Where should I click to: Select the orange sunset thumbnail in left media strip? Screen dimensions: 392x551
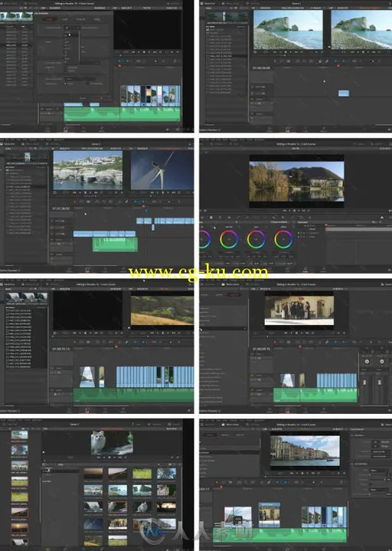point(20,527)
